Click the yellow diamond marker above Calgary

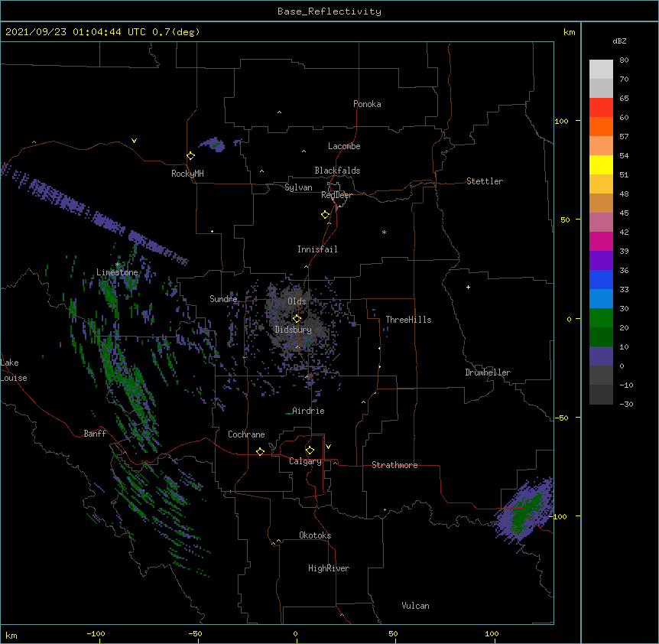coord(310,450)
